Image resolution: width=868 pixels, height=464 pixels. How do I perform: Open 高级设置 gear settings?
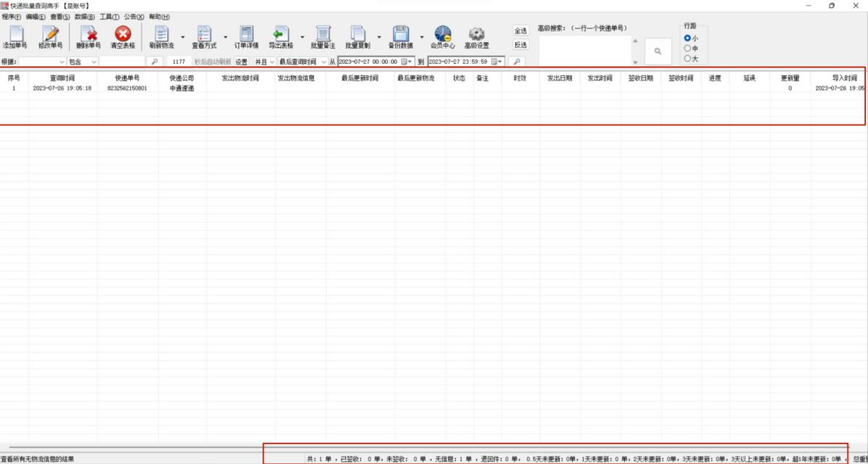(476, 35)
